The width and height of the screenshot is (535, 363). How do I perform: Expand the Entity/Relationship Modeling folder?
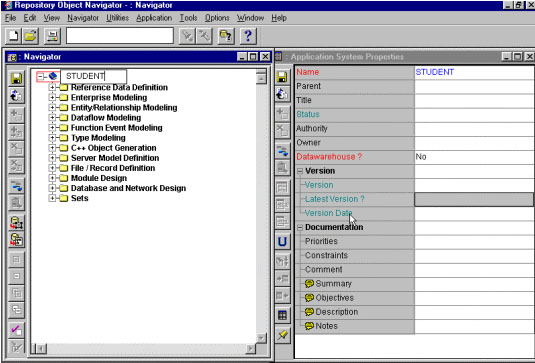[52, 107]
